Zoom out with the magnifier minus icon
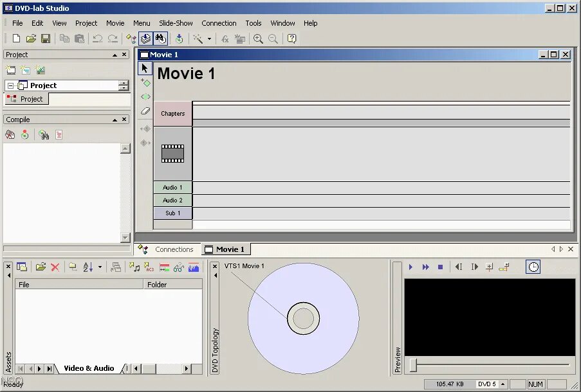Image resolution: width=581 pixels, height=392 pixels. [273, 39]
